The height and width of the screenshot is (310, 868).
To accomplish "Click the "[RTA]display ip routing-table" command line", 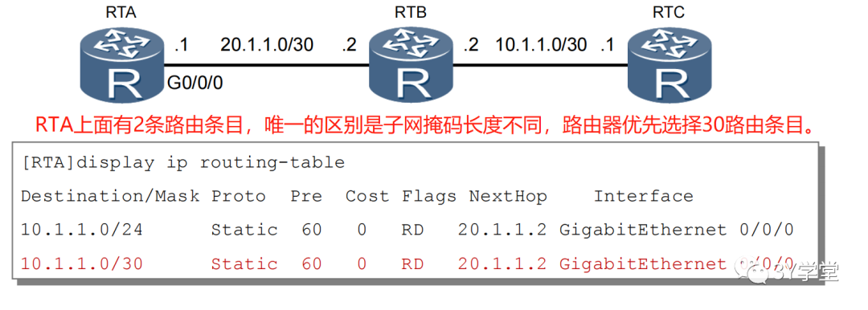I will point(182,163).
